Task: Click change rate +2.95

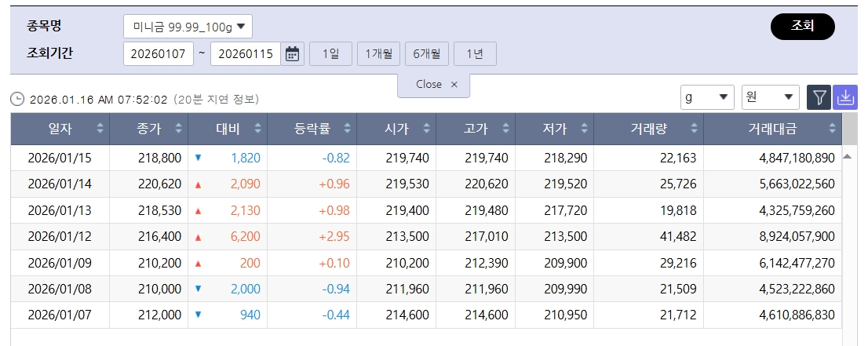Action: [x=334, y=236]
